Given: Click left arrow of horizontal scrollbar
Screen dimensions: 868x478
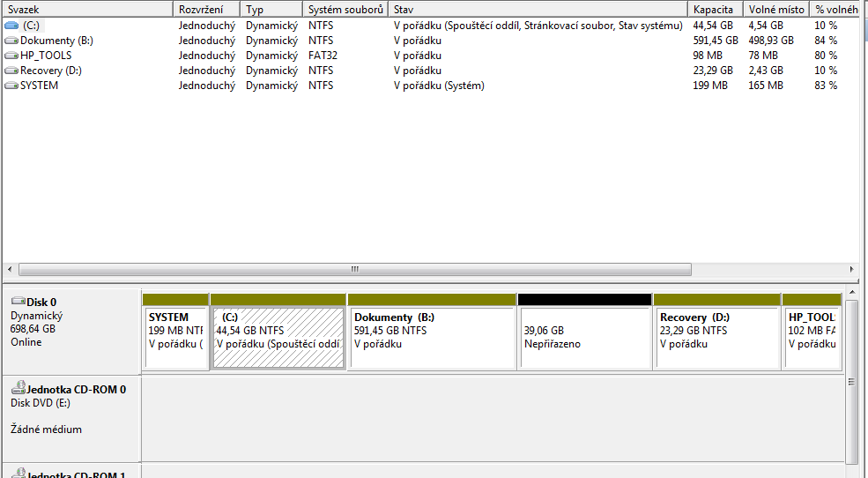Looking at the screenshot, I should 10,269.
